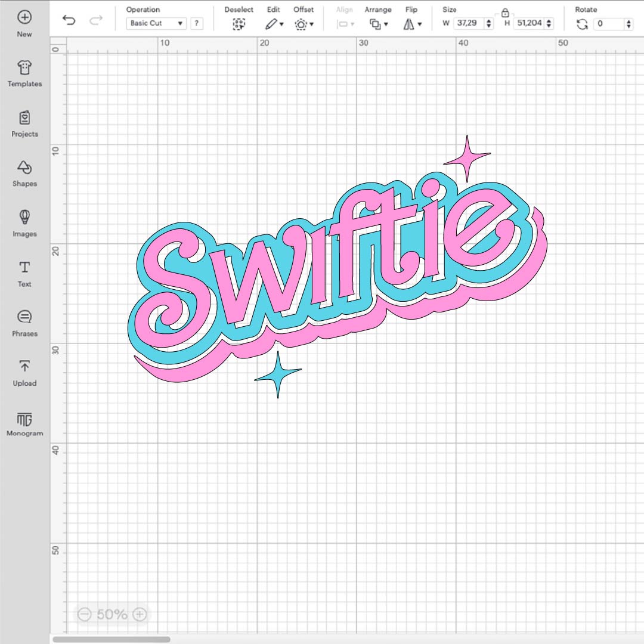This screenshot has height=644, width=644.
Task: Click the Deselect button in the toolbar
Action: (239, 24)
